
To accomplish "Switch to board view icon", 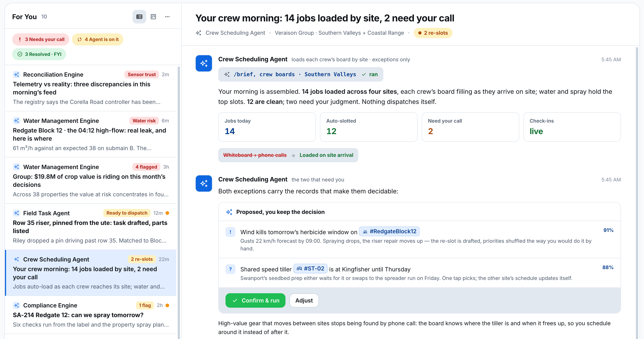I will (153, 17).
